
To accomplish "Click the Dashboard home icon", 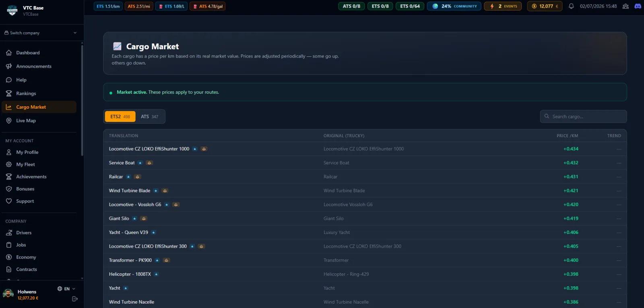I will click(x=9, y=53).
